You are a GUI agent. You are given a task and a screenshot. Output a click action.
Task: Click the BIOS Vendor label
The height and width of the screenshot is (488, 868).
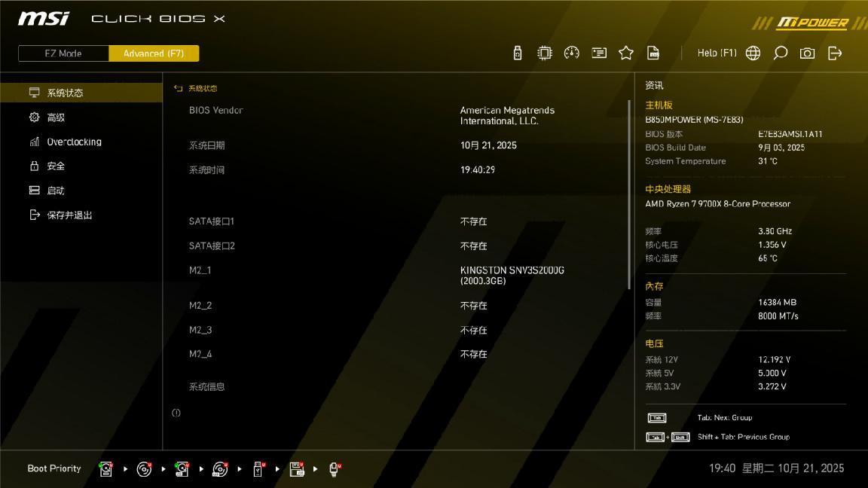coord(216,110)
